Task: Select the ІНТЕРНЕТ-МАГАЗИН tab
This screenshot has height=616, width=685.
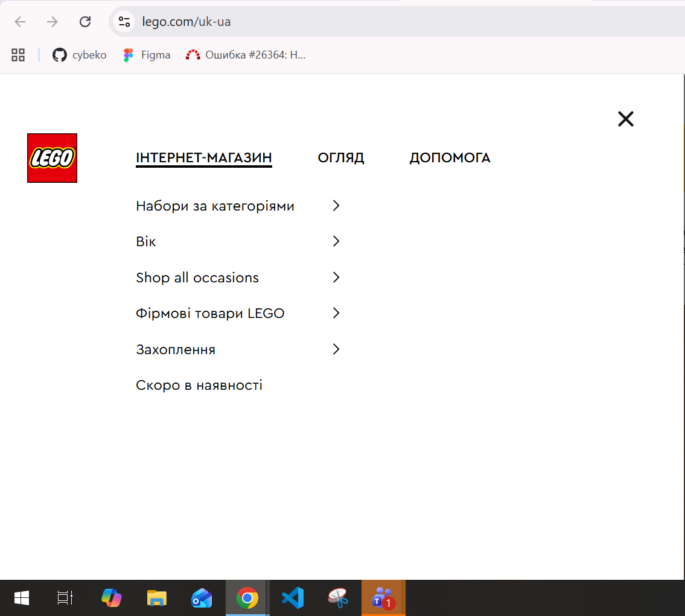Action: pos(204,157)
